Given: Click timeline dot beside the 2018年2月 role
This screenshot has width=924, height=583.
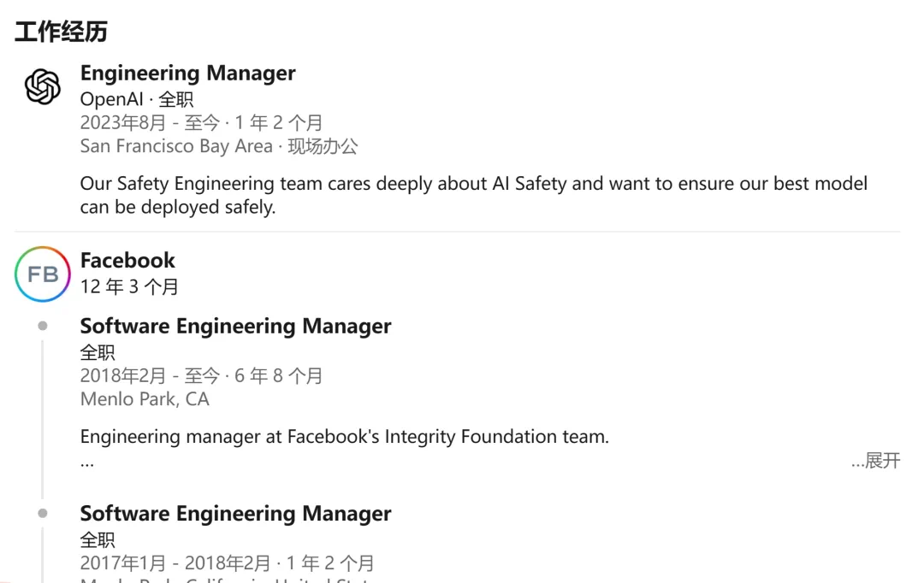Looking at the screenshot, I should coord(43,326).
